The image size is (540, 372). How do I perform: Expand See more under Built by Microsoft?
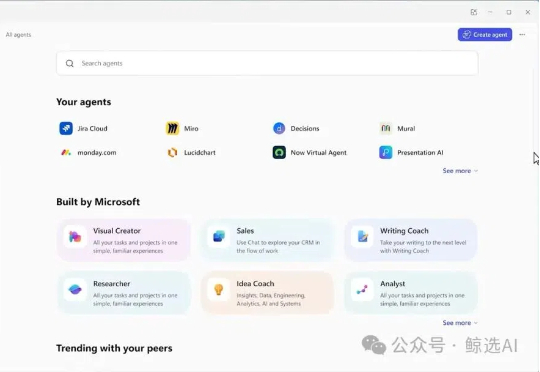(460, 323)
